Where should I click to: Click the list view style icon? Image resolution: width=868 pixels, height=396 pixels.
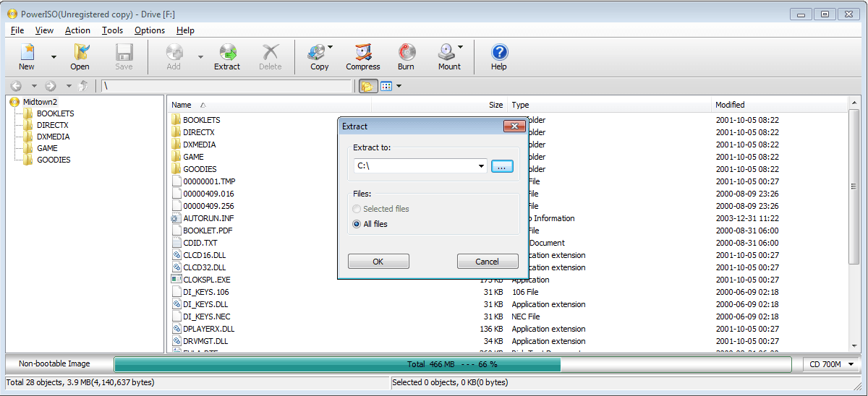[x=386, y=86]
